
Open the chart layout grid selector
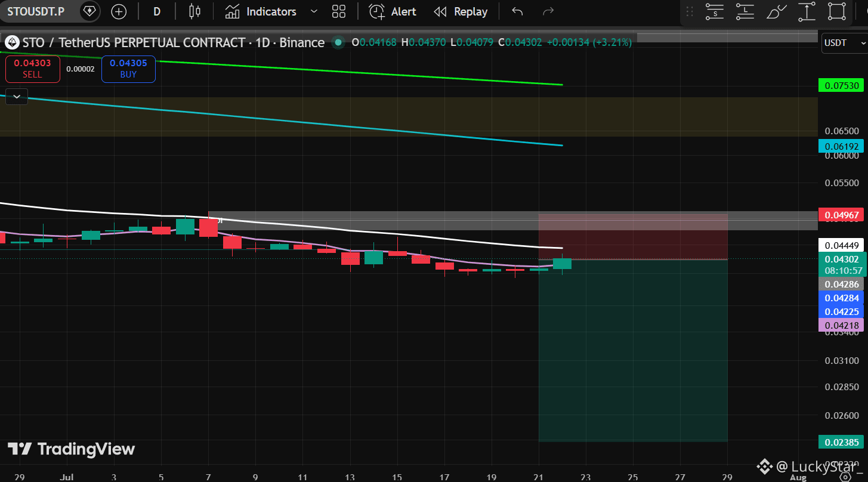click(339, 11)
